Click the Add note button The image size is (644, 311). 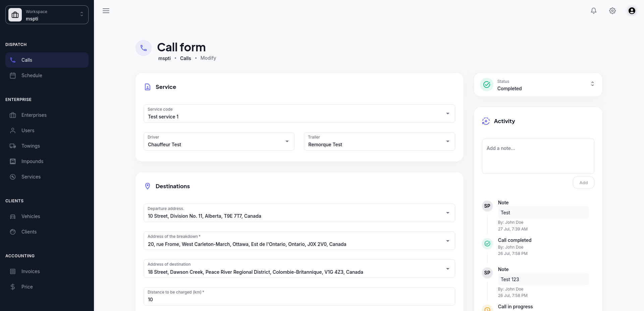[x=583, y=183]
